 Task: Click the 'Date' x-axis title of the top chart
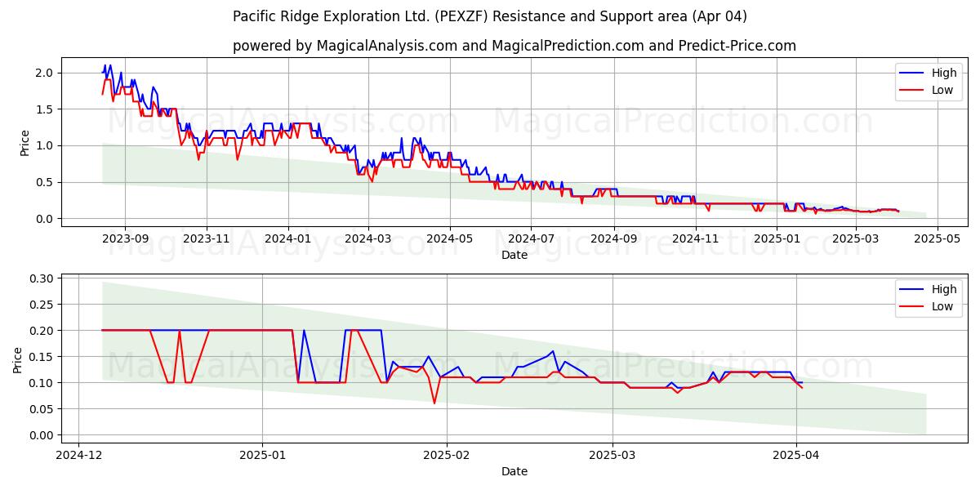(514, 255)
